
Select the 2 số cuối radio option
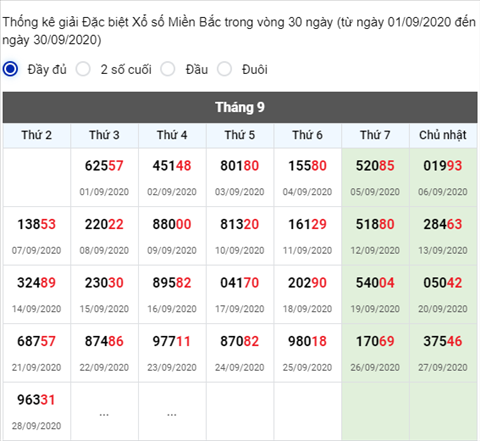tap(83, 69)
